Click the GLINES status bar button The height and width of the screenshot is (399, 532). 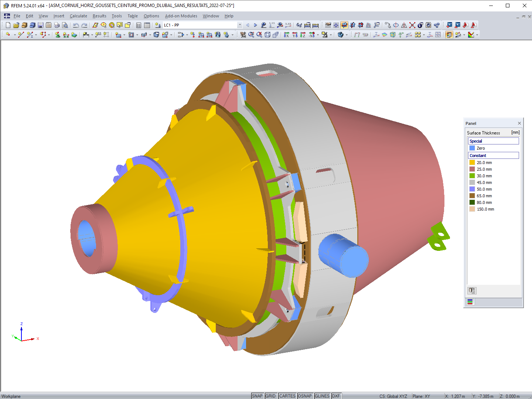pyautogui.click(x=322, y=396)
